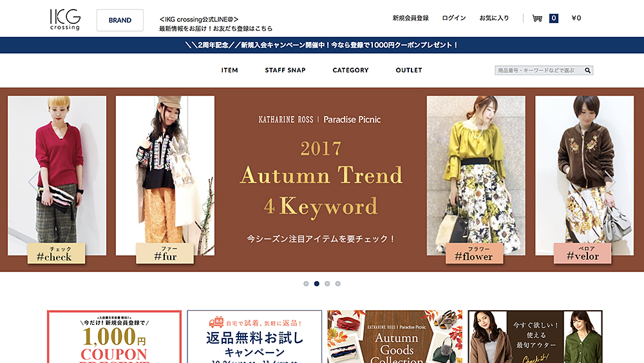This screenshot has width=644, height=363.
Task: Open OUTLET menu item
Action: (409, 70)
